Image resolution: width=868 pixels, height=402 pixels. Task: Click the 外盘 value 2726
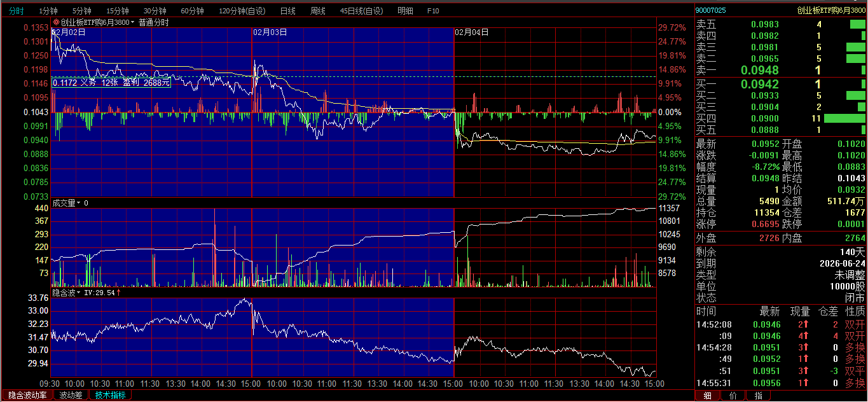point(769,238)
